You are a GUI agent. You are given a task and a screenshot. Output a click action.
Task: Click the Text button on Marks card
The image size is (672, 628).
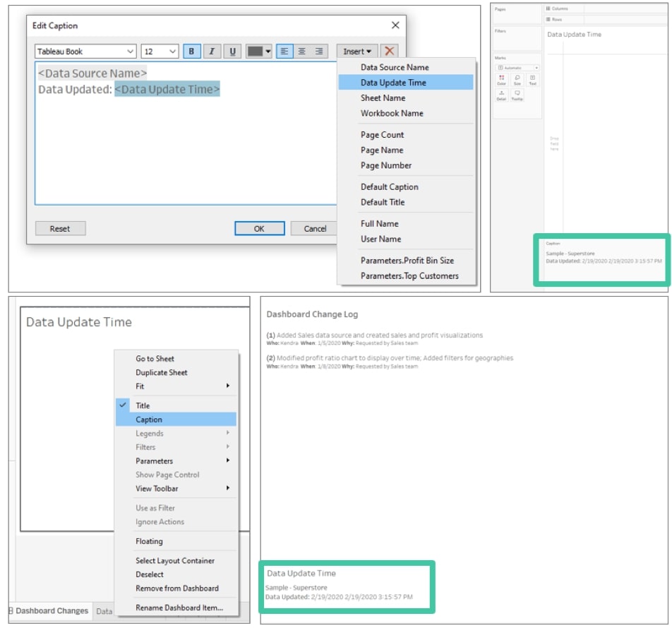tap(533, 80)
